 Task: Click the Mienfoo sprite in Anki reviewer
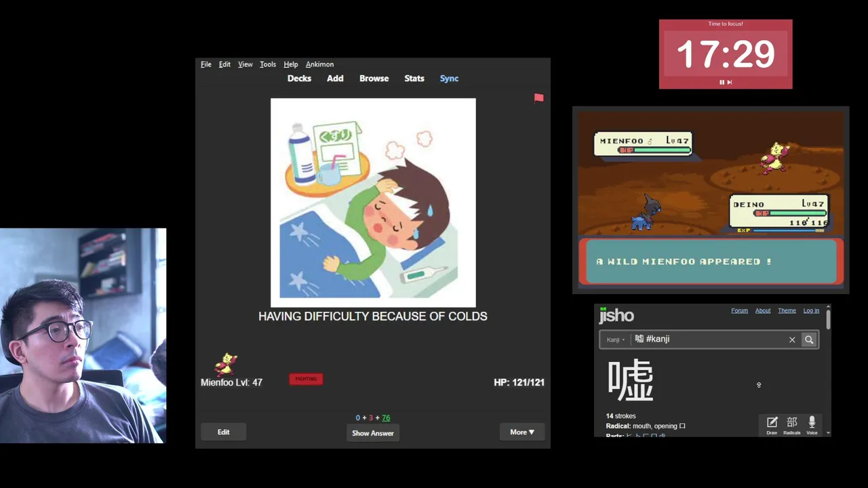(226, 364)
